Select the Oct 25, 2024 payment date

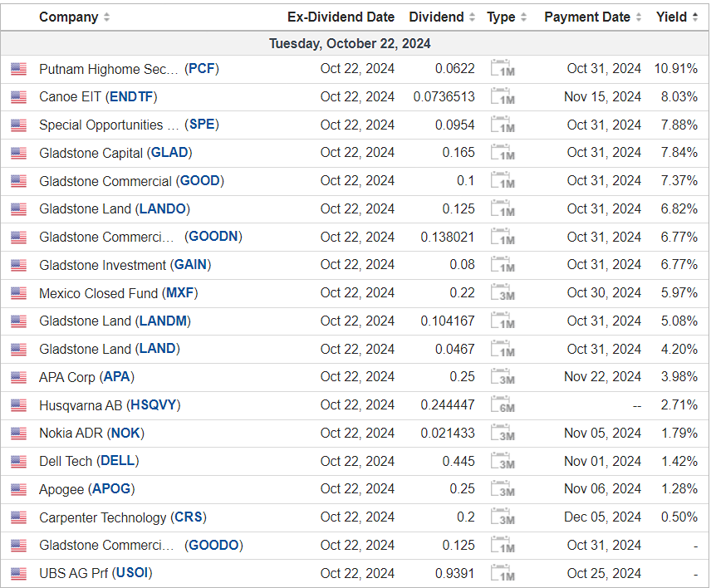click(604, 573)
